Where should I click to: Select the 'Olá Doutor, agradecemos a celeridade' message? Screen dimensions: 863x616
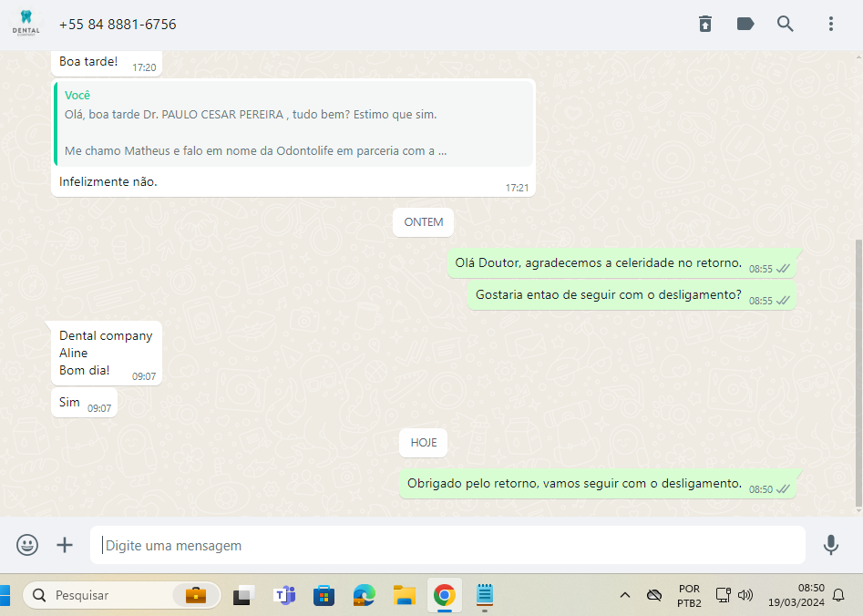click(x=622, y=263)
